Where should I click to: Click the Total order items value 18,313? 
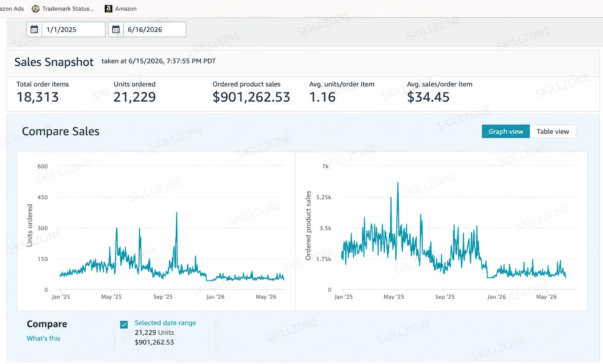[x=37, y=97]
